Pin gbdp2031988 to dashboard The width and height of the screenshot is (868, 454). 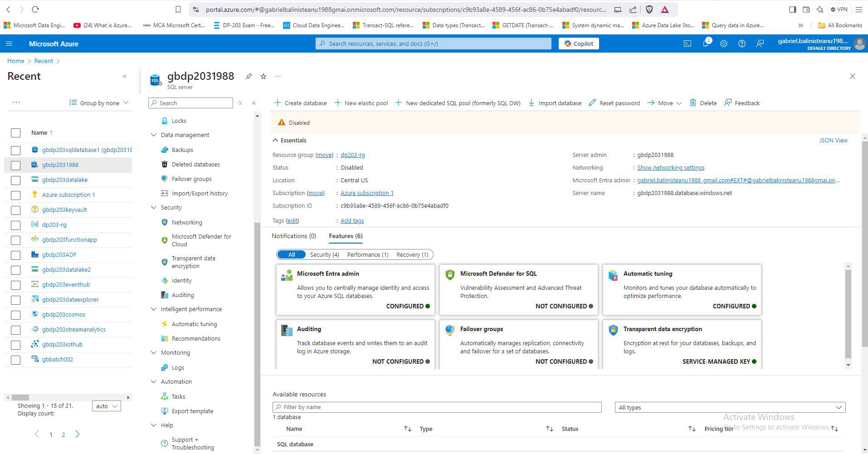249,76
